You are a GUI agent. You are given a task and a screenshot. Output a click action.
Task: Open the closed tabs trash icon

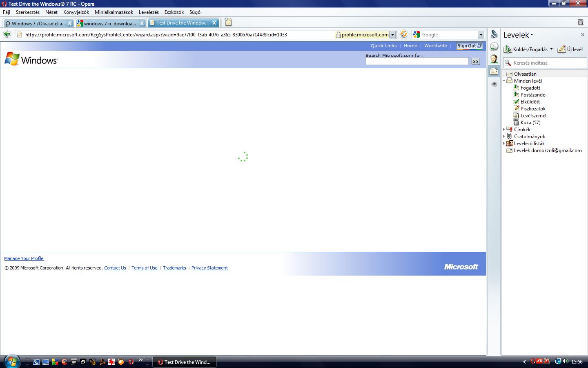tap(581, 22)
